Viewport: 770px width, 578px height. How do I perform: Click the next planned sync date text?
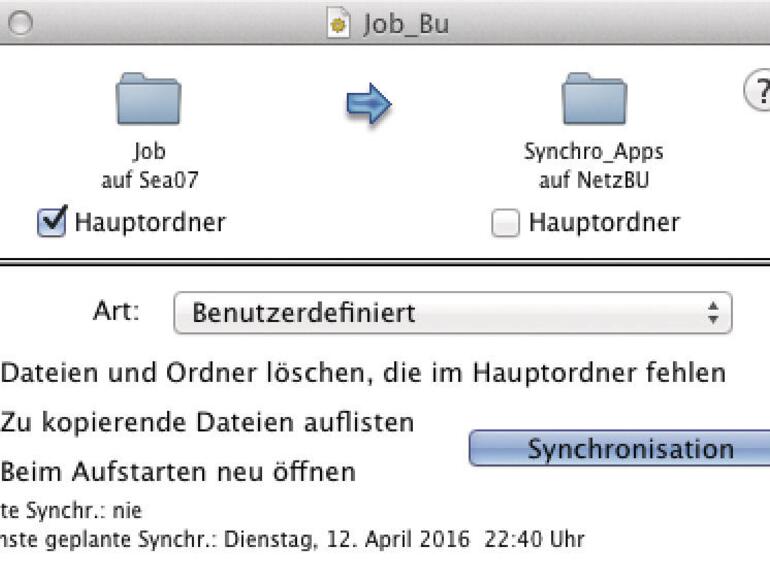(x=292, y=539)
